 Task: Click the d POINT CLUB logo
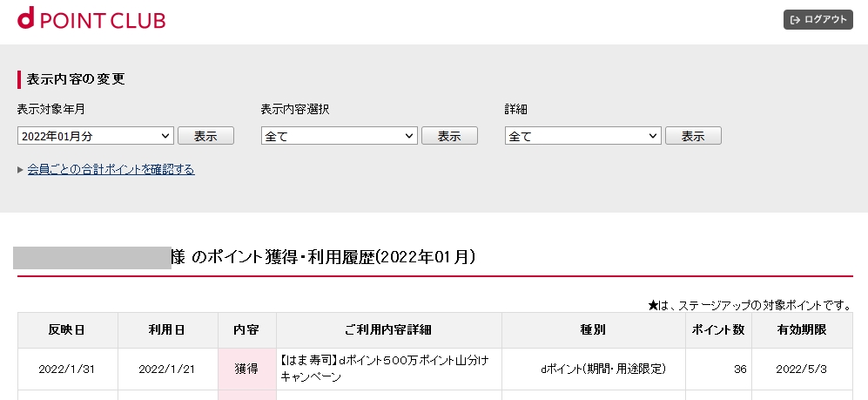91,19
